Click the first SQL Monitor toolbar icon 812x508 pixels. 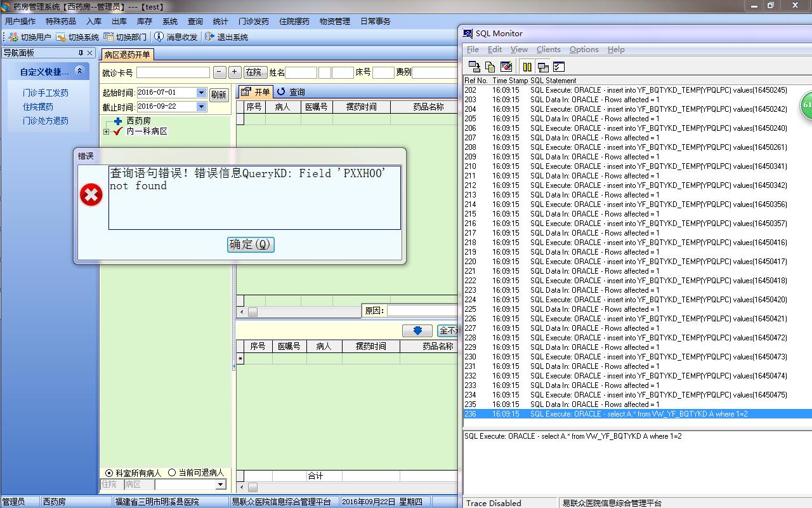pyautogui.click(x=474, y=66)
